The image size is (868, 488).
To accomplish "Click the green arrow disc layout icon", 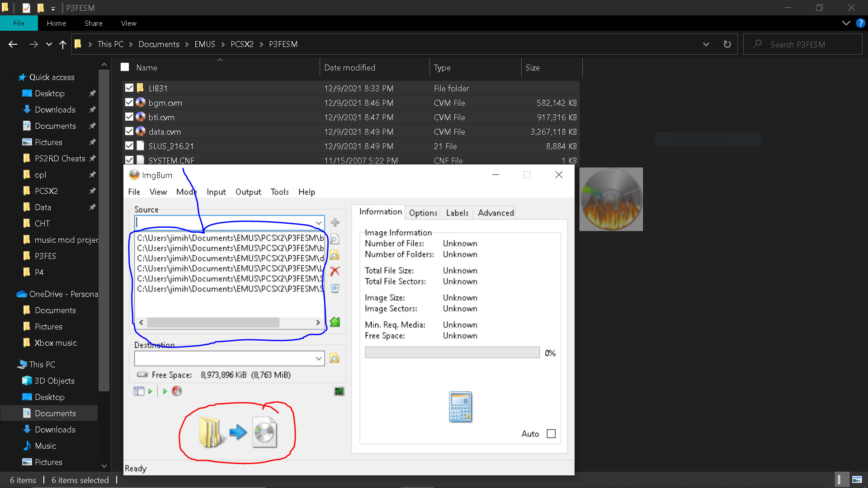I will coord(335,322).
